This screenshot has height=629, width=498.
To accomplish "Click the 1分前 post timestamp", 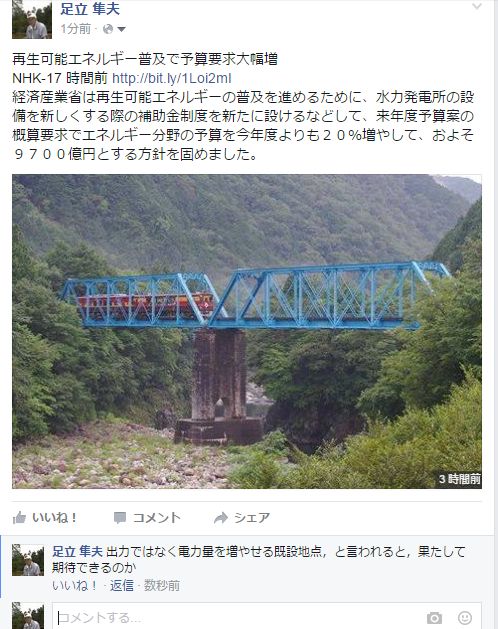I will click(75, 29).
